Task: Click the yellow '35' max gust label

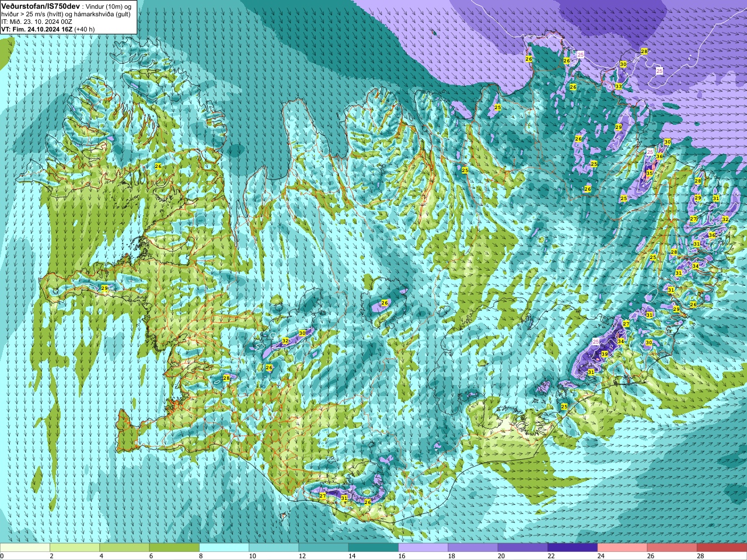Action: click(x=649, y=173)
